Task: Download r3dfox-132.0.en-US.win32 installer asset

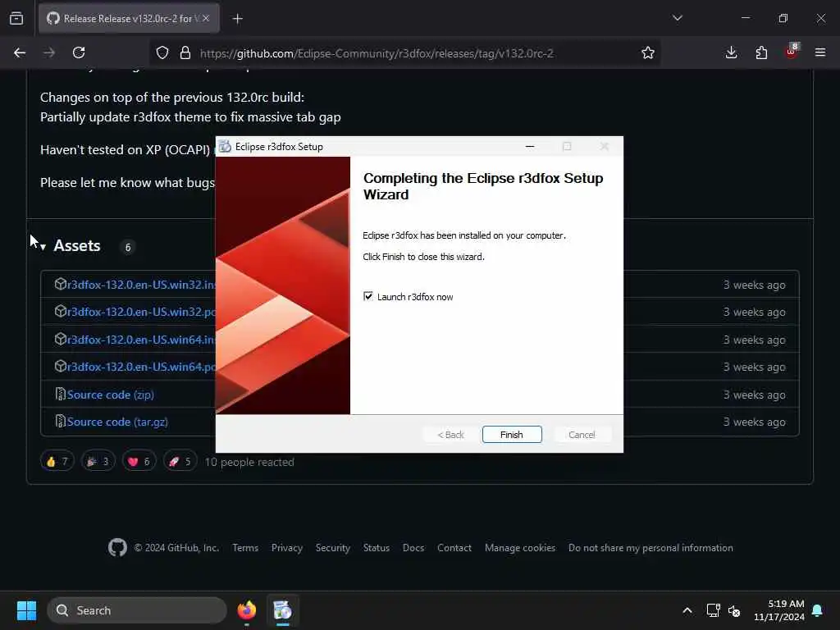Action: pos(141,285)
